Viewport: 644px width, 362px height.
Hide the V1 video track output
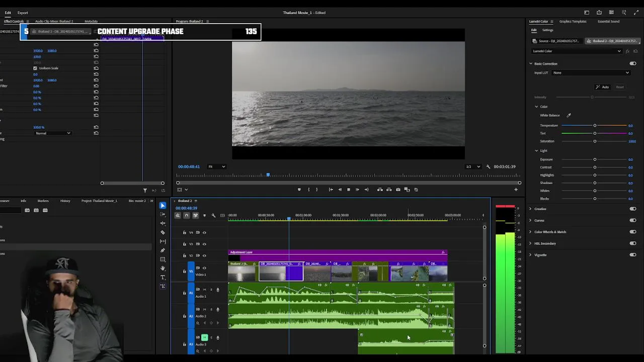204,268
